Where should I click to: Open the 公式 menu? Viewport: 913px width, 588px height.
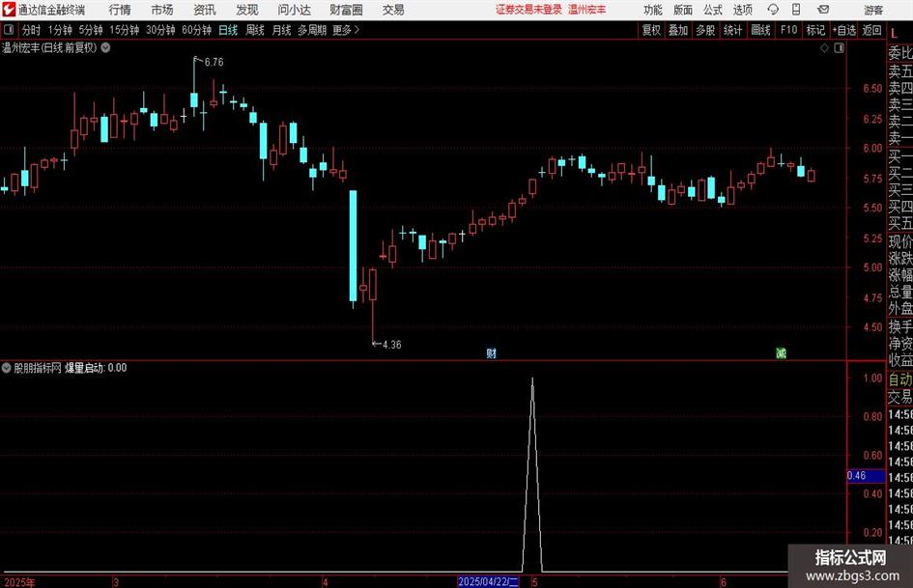[712, 10]
